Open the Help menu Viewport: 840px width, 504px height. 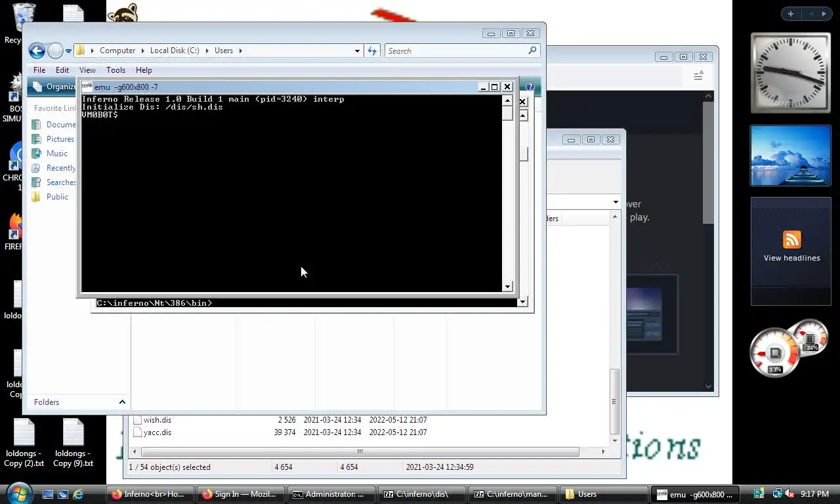(144, 70)
